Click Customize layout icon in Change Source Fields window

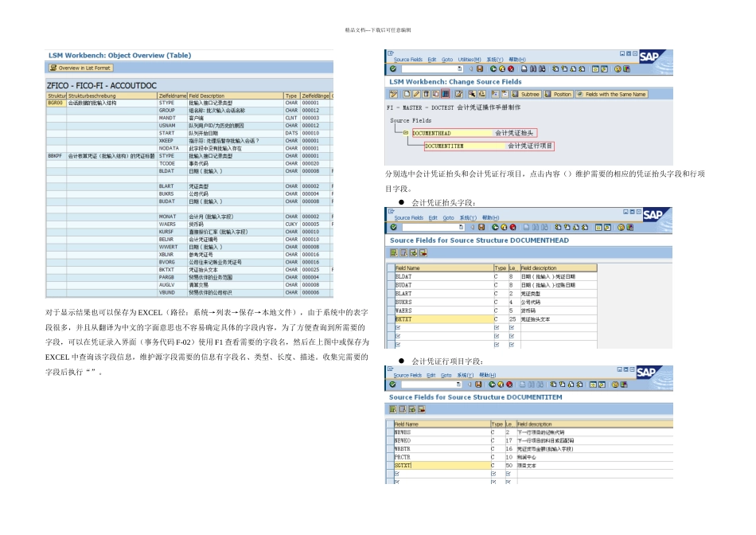[627, 69]
